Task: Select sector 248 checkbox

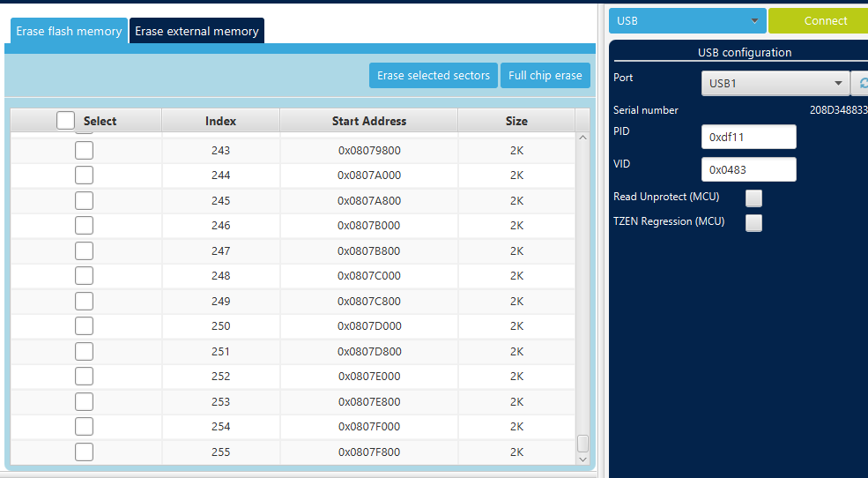Action: pos(84,276)
